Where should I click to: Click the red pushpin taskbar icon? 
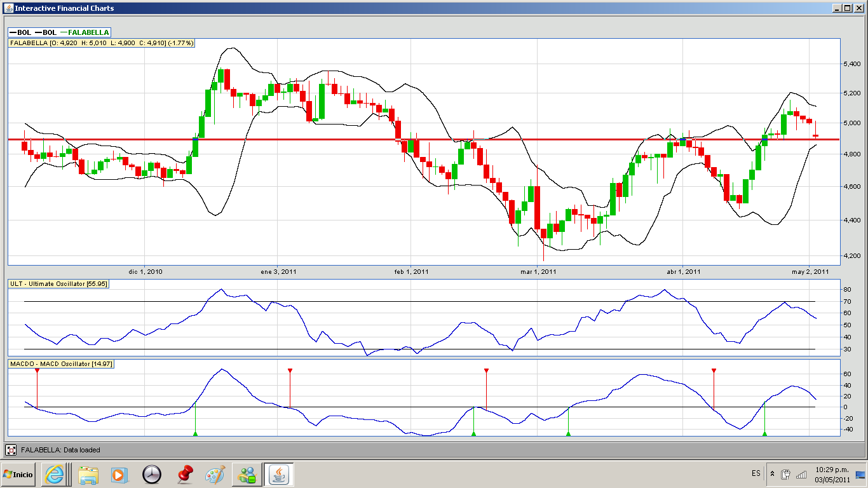pyautogui.click(x=184, y=474)
